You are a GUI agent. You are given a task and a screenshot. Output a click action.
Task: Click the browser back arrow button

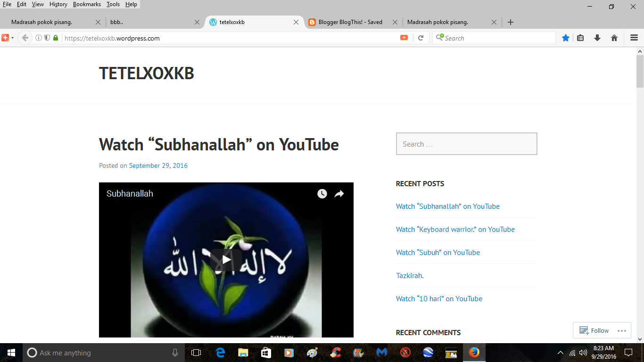(25, 38)
